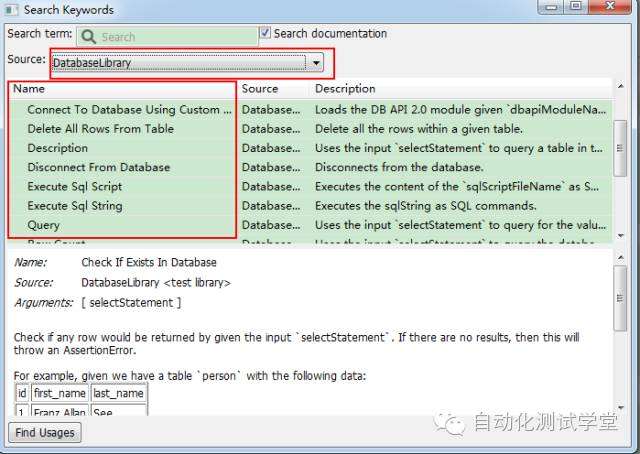Click the last_name cell in example table

click(118, 393)
